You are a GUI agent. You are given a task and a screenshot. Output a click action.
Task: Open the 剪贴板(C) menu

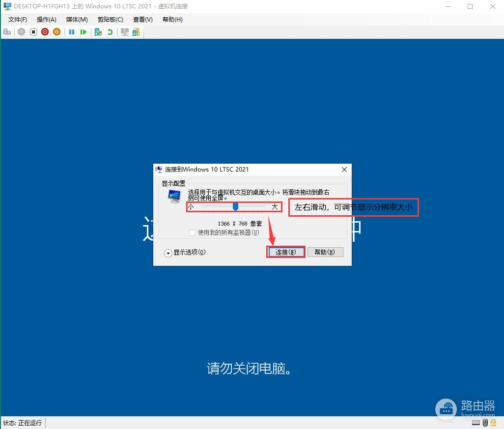coord(110,19)
